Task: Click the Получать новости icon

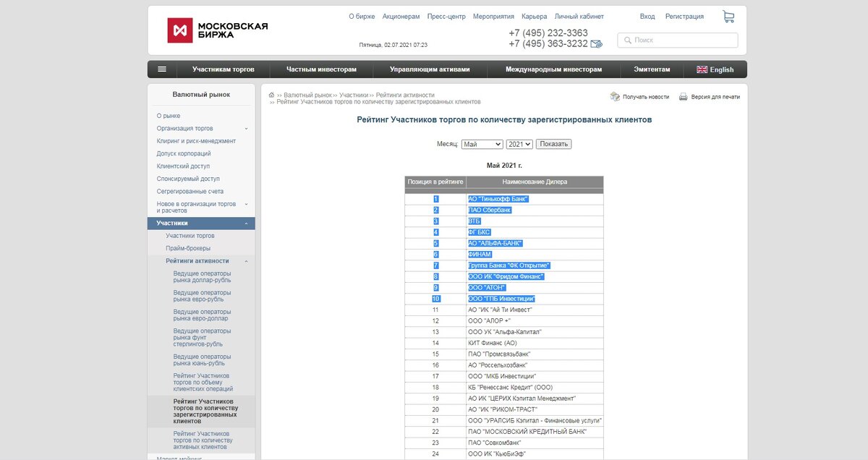Action: 615,96
